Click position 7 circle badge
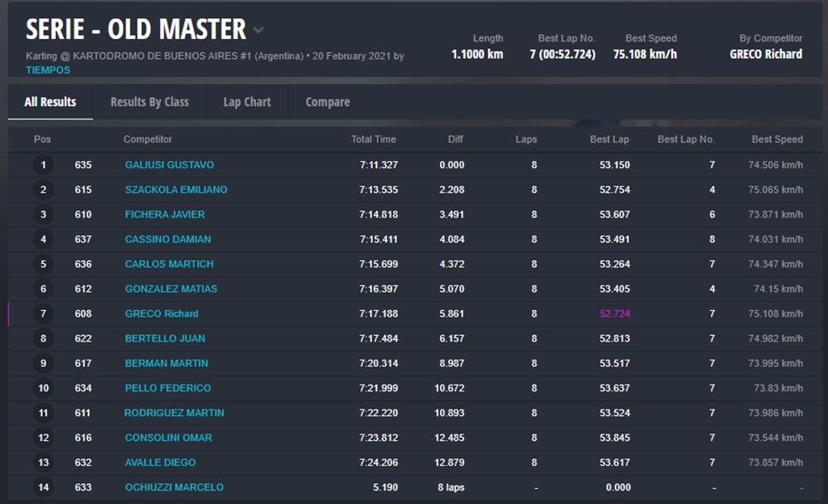Image resolution: width=828 pixels, height=504 pixels. [x=43, y=314]
